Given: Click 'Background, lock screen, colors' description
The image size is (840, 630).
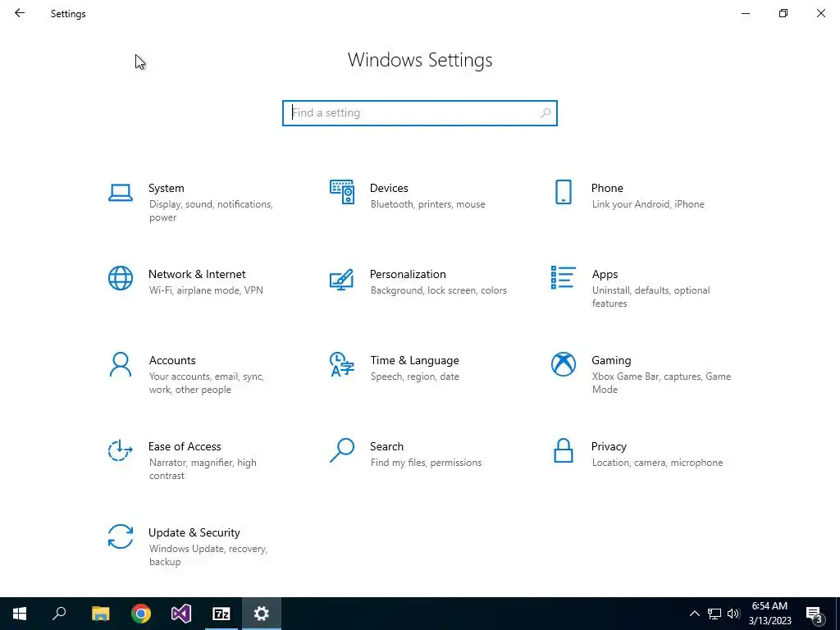Looking at the screenshot, I should click(x=438, y=290).
